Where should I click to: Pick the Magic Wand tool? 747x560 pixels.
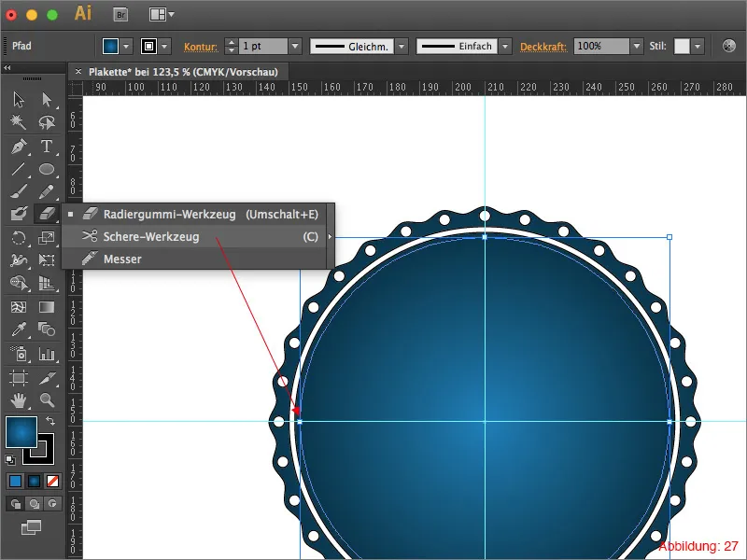[x=19, y=122]
